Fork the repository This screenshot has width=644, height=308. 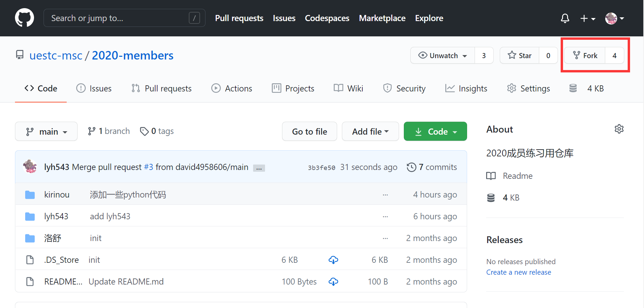585,55
